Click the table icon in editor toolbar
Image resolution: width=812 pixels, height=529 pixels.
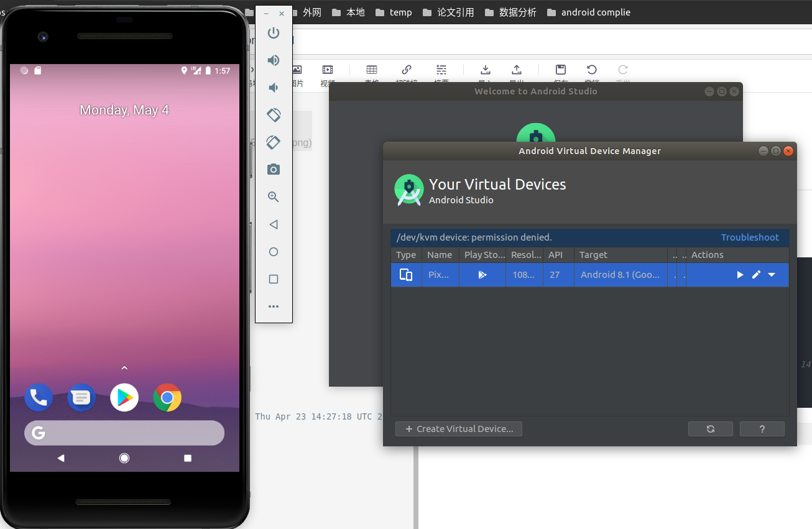pos(372,70)
